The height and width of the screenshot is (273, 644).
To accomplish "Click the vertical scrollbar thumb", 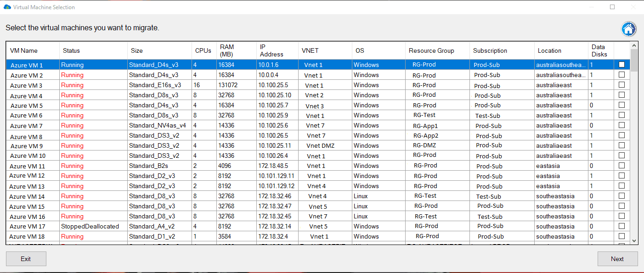I will [x=634, y=61].
